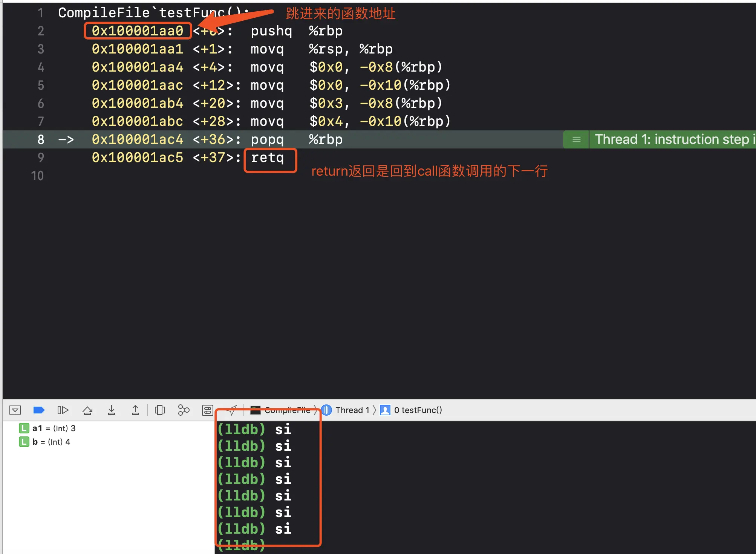Open environment overrides icon

coord(207,410)
